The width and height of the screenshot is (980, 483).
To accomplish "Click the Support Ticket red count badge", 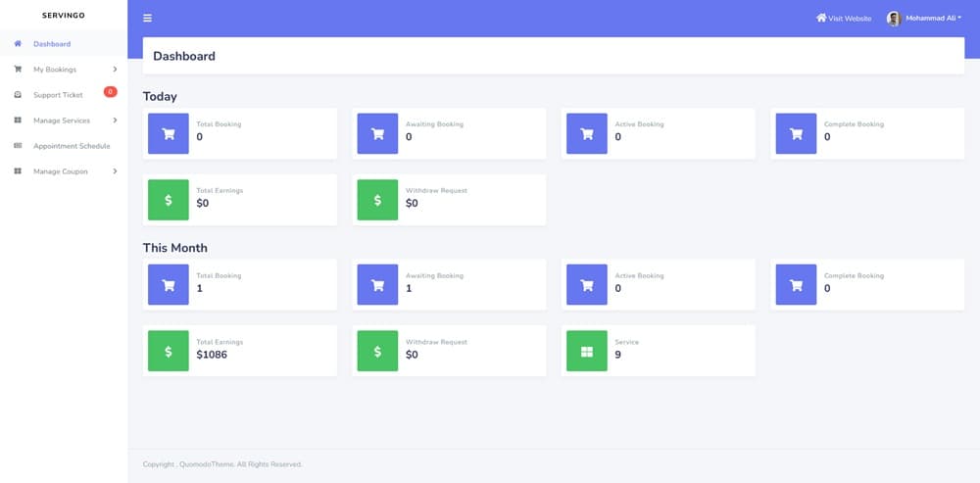I will [110, 92].
